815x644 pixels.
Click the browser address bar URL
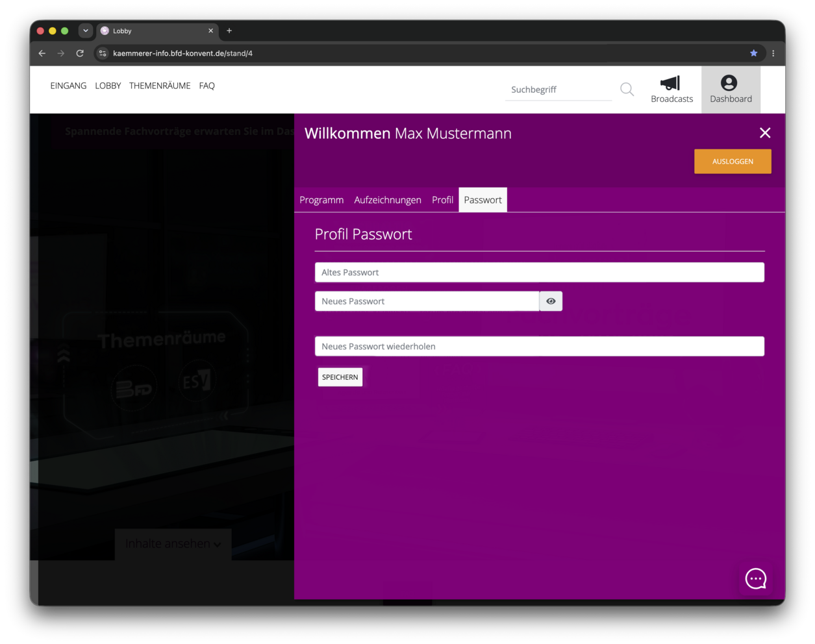tap(182, 53)
